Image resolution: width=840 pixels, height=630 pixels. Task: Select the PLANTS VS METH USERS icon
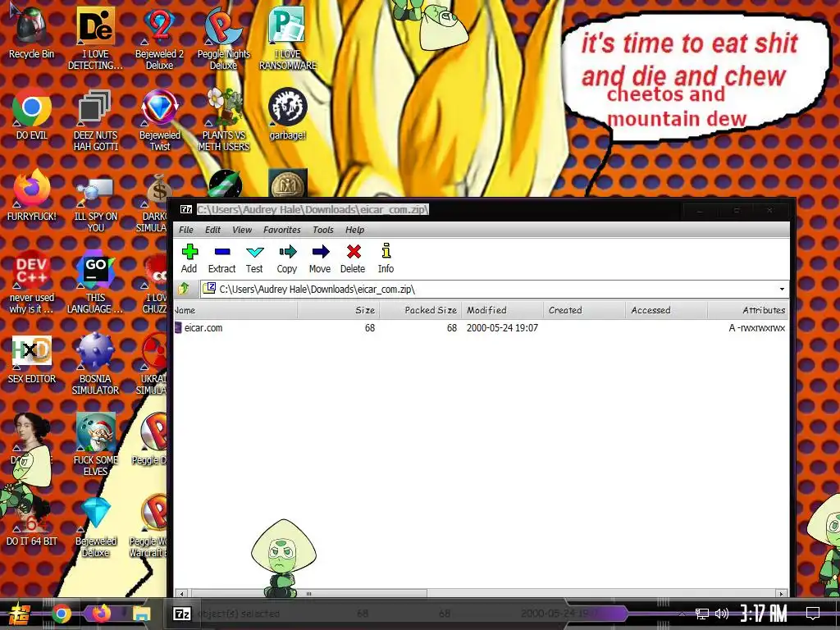pyautogui.click(x=223, y=120)
